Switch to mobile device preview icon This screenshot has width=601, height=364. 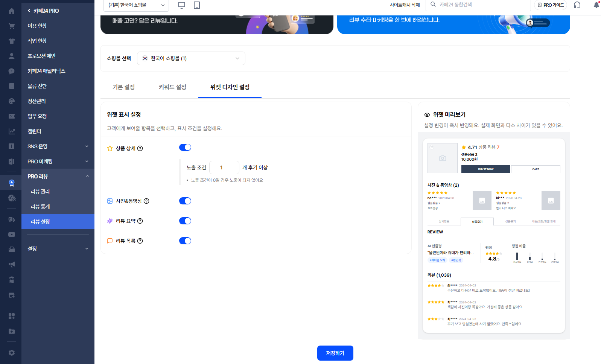(196, 5)
